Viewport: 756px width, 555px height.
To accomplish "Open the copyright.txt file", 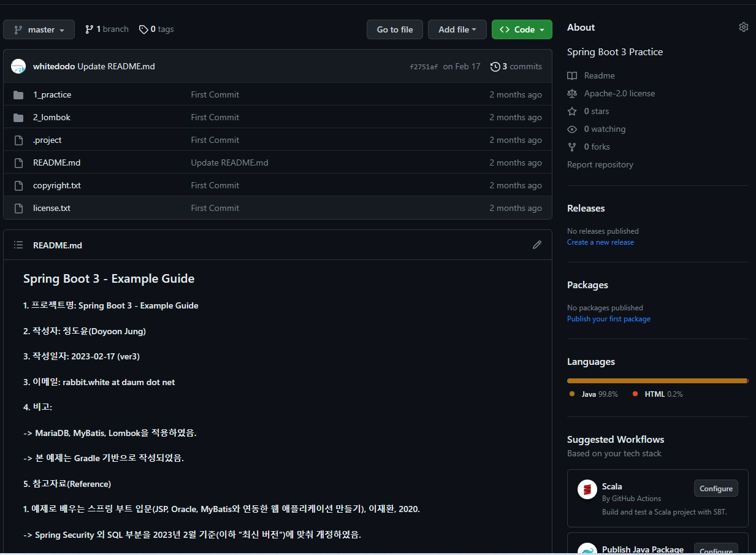I will [x=57, y=185].
